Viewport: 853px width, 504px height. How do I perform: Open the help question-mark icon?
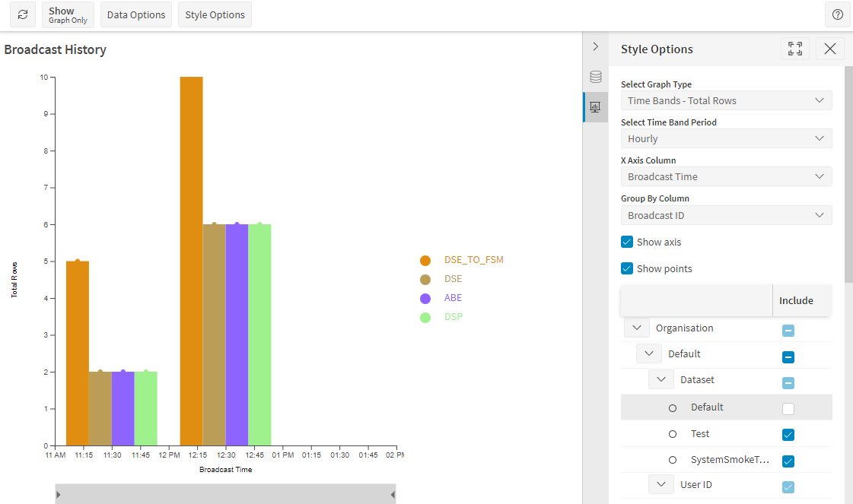coord(838,14)
